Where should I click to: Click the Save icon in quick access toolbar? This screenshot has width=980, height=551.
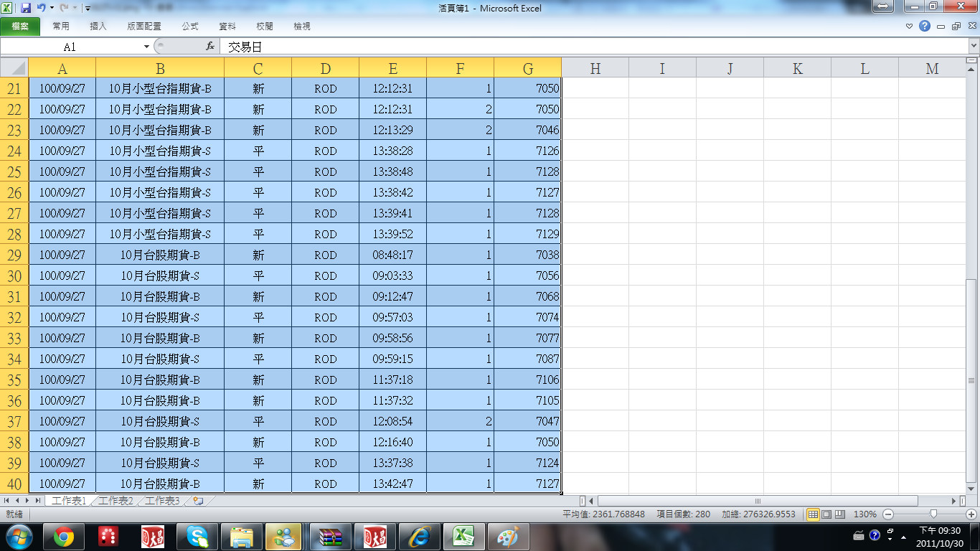coord(26,8)
